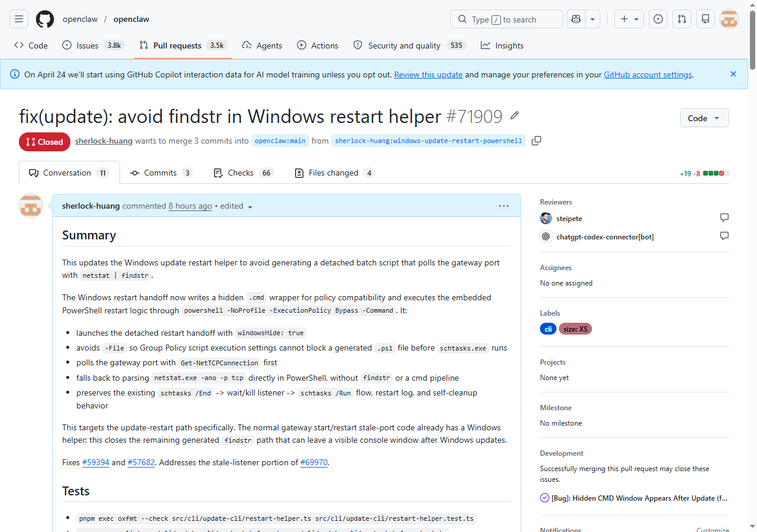Click the size: XS label

point(575,329)
